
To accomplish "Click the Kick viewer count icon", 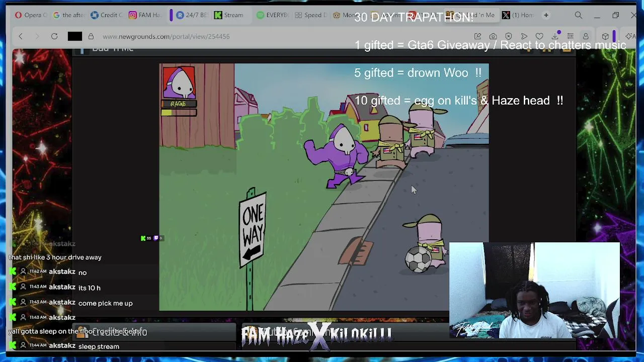I will tap(143, 238).
